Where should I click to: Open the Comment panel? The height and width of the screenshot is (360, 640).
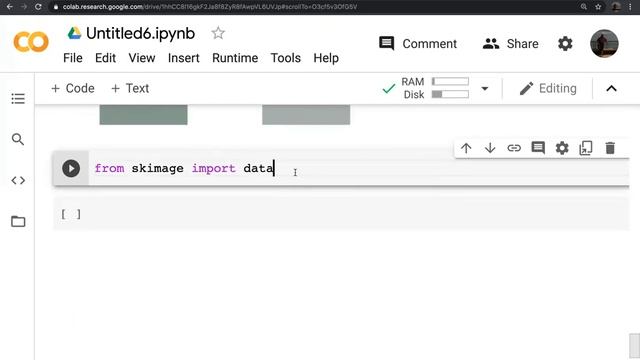pos(418,44)
